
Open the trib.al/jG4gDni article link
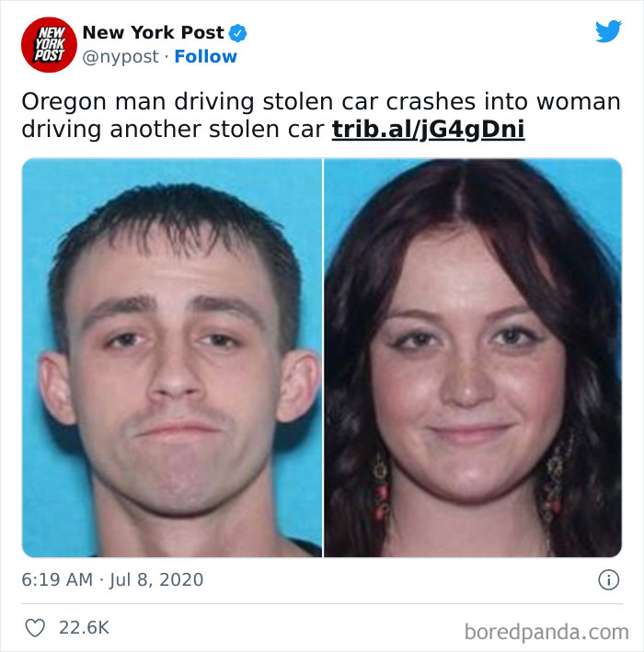click(x=428, y=129)
